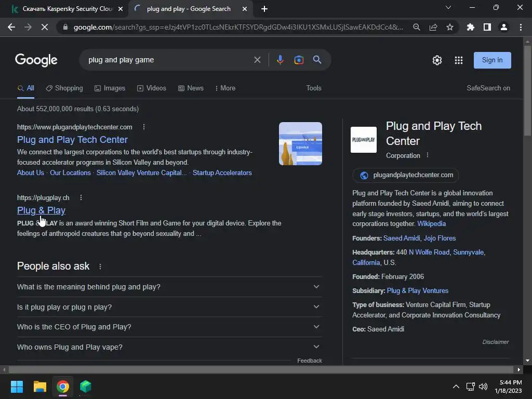Open the Google apps grid
532x399 pixels.
(x=458, y=60)
